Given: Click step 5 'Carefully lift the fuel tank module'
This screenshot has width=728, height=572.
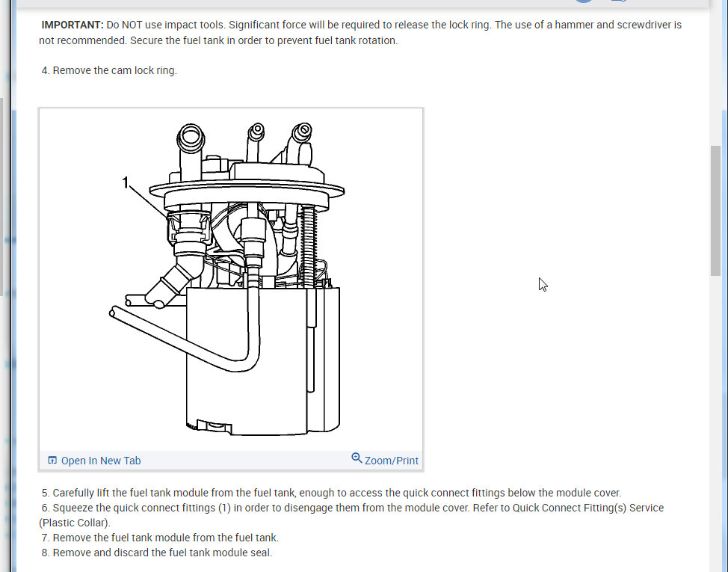Looking at the screenshot, I should tap(331, 493).
